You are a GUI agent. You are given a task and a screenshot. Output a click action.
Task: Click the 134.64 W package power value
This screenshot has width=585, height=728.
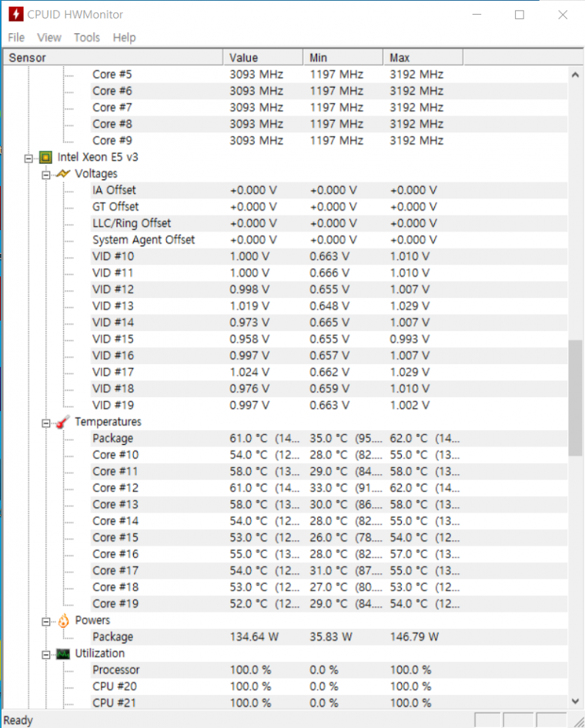pos(255,637)
